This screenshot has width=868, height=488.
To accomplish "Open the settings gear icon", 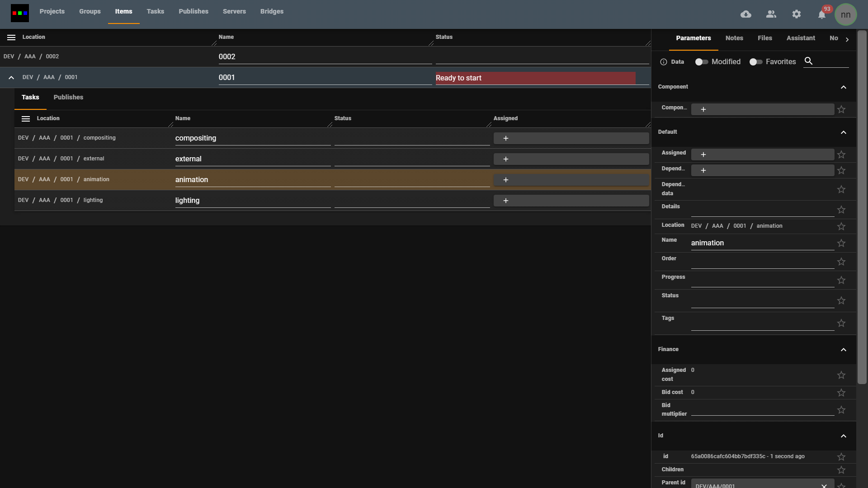I will 797,14.
